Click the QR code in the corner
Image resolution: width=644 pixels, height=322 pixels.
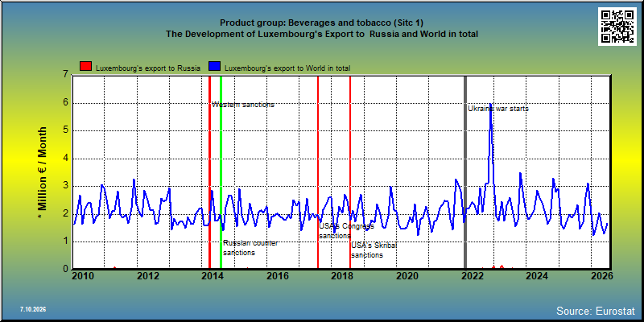[x=618, y=27]
